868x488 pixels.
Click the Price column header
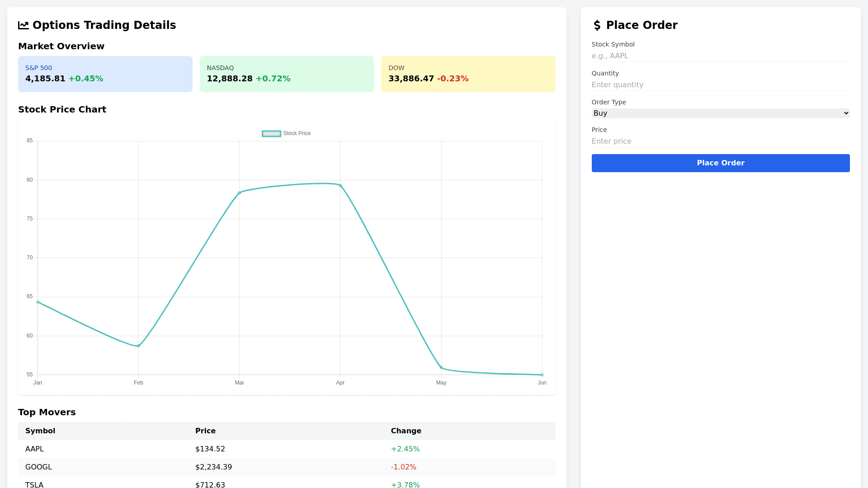click(205, 431)
